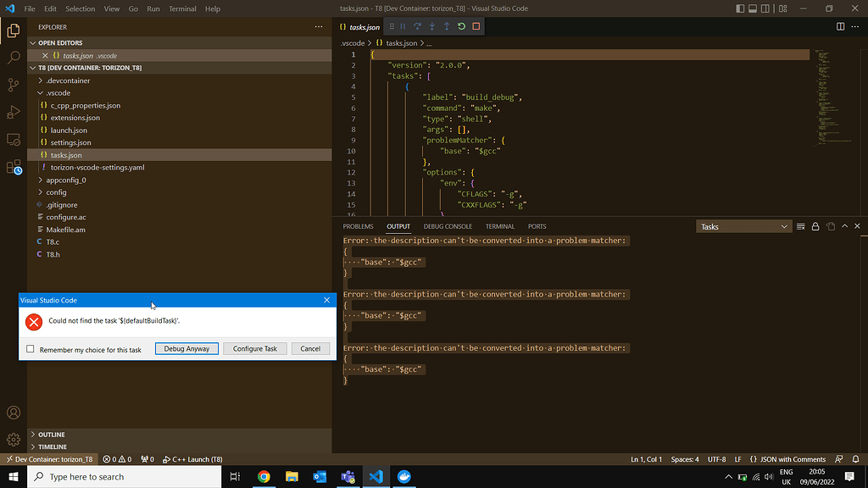Check 'Remember my choice for this task'
The image size is (868, 488).
coord(31,349)
